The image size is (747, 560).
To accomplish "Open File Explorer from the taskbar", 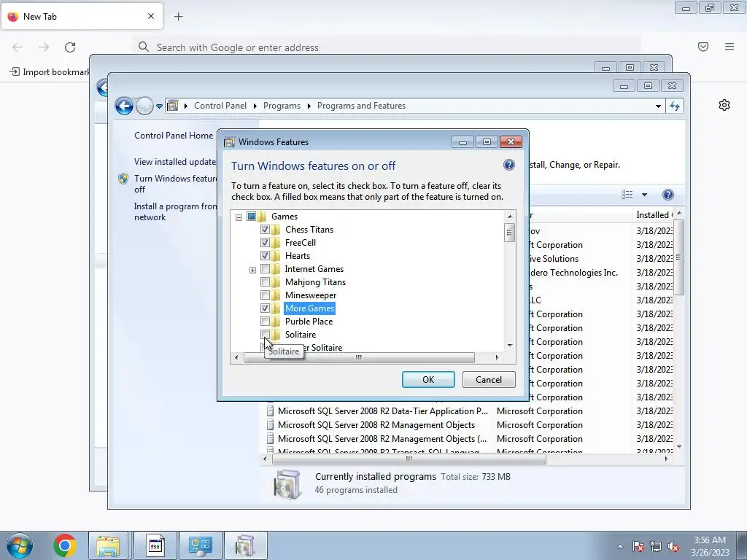I will tap(108, 545).
